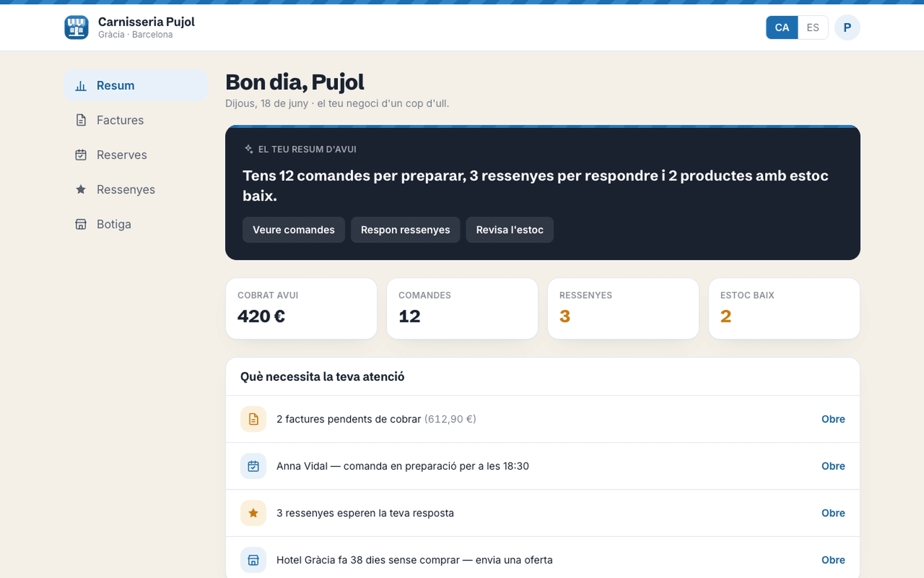This screenshot has width=924, height=578.
Task: Click the Respon ressenyes button
Action: [405, 229]
